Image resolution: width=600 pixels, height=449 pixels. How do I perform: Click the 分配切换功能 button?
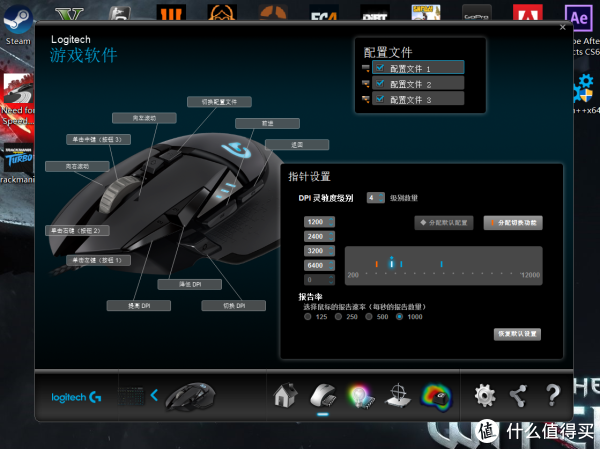coord(513,223)
